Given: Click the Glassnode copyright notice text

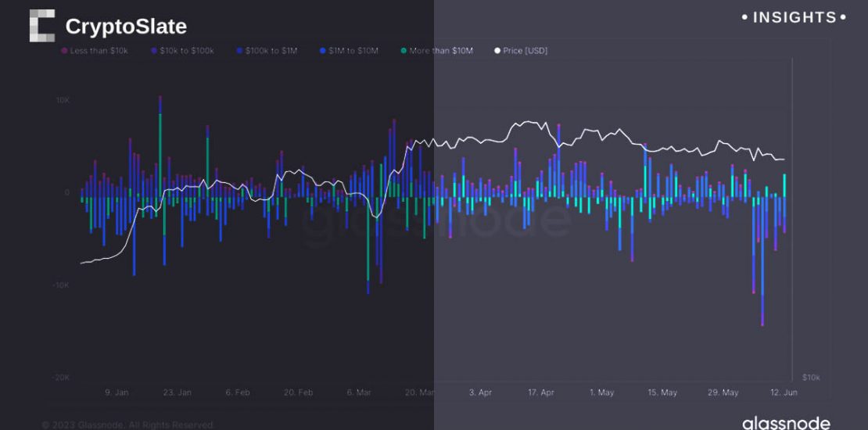Looking at the screenshot, I should pos(128,425).
